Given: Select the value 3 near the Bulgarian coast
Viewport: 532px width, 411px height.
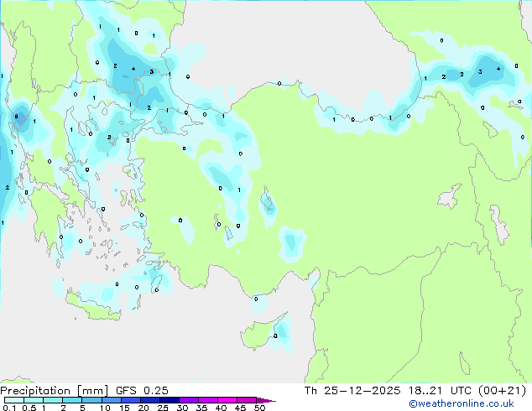Looking at the screenshot, I should point(151,71).
